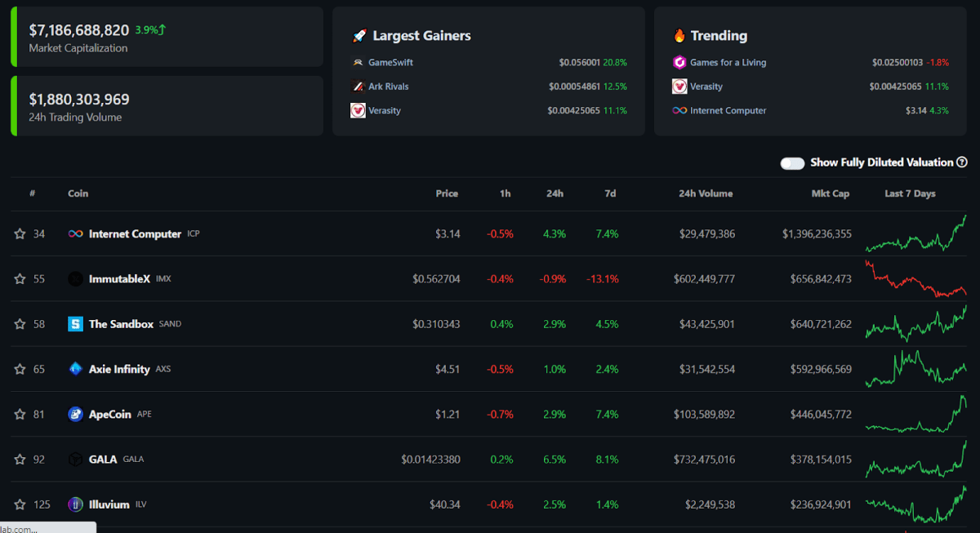Click Illuvium price $40.34
The image size is (980, 533).
click(x=445, y=504)
